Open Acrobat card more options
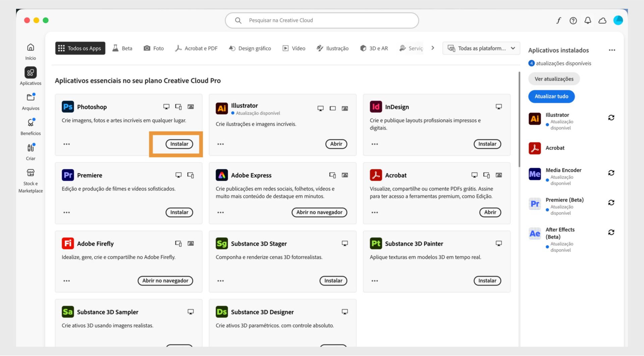644x356 pixels. [x=375, y=213]
